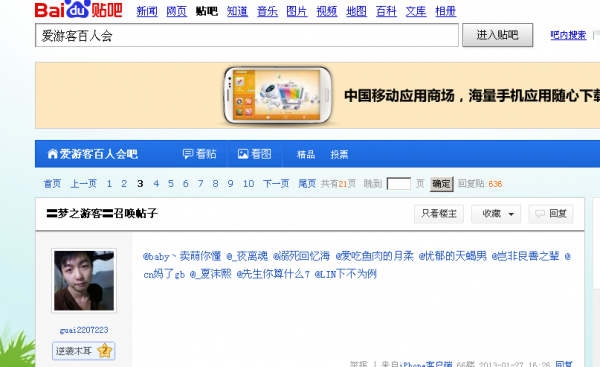Click the speech bubble icon for 看贴
This screenshot has height=367, width=600.
(188, 154)
